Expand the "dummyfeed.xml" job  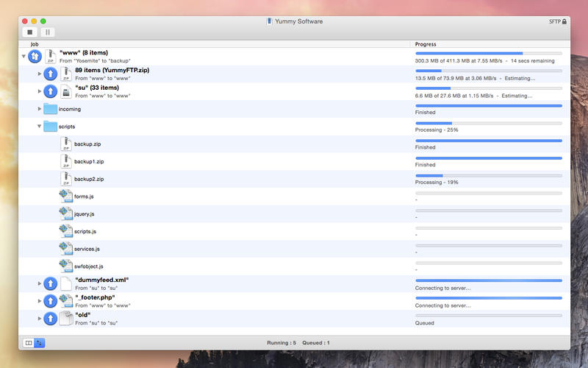[40, 283]
